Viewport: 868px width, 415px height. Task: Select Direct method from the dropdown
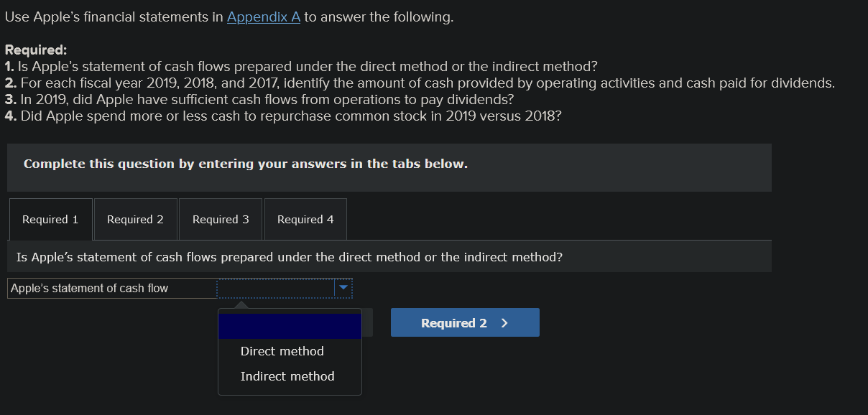point(282,351)
